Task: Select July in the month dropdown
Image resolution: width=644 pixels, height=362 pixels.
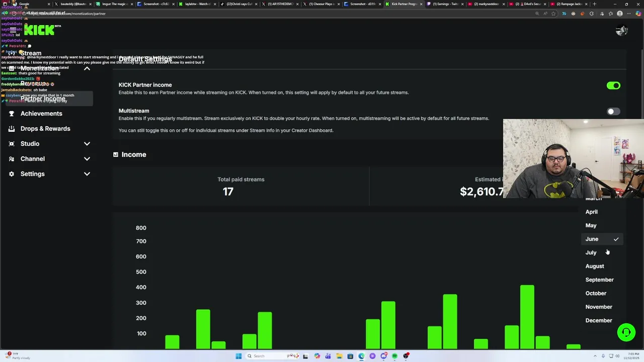Action: (x=602, y=252)
